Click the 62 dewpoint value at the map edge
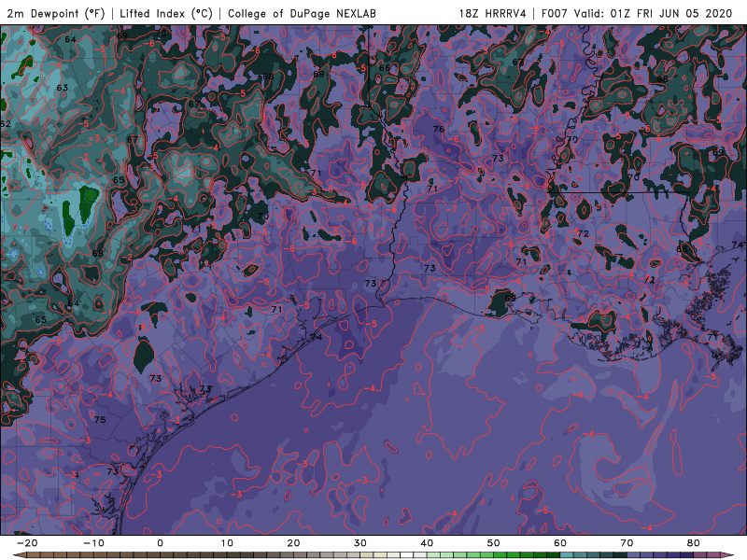 pos(6,124)
